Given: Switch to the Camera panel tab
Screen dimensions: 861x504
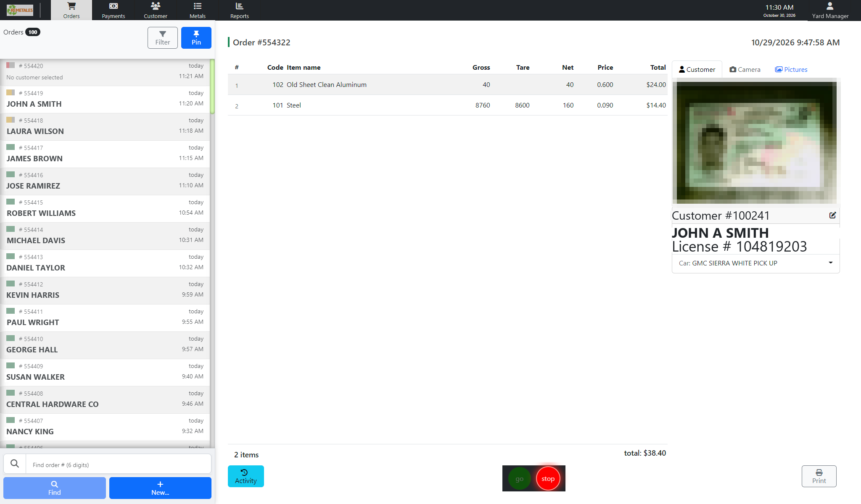Looking at the screenshot, I should [x=745, y=69].
